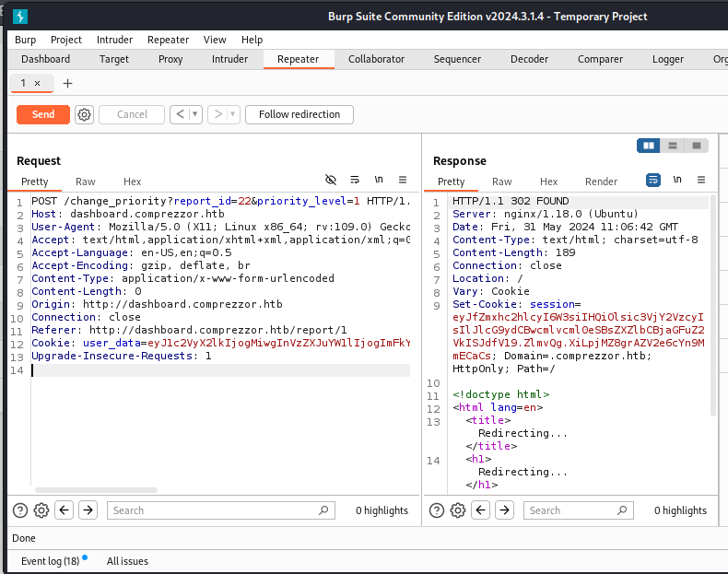Viewport: 728px width, 574px height.
Task: Switch to the Comparer tab
Action: [x=600, y=59]
